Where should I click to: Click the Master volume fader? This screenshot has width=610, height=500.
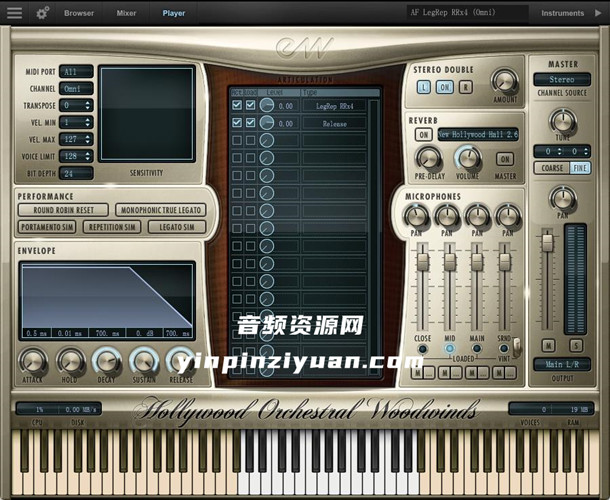point(547,242)
